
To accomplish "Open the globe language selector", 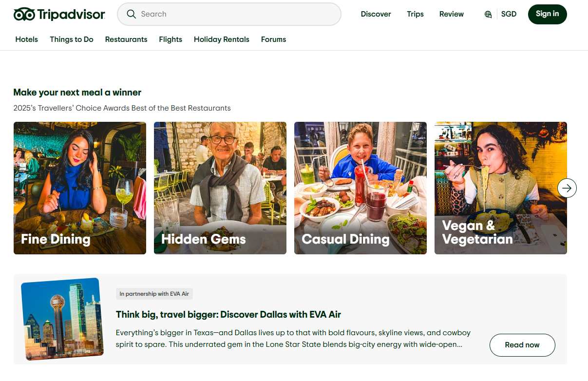I will (488, 14).
